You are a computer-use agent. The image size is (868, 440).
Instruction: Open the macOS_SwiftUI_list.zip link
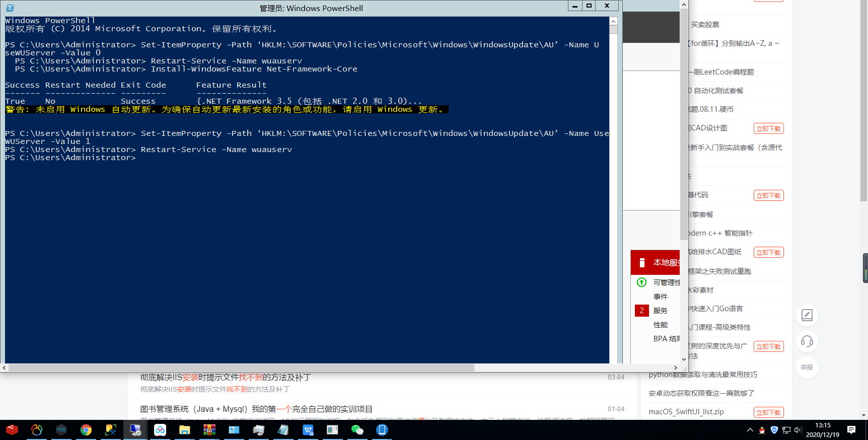coord(686,412)
